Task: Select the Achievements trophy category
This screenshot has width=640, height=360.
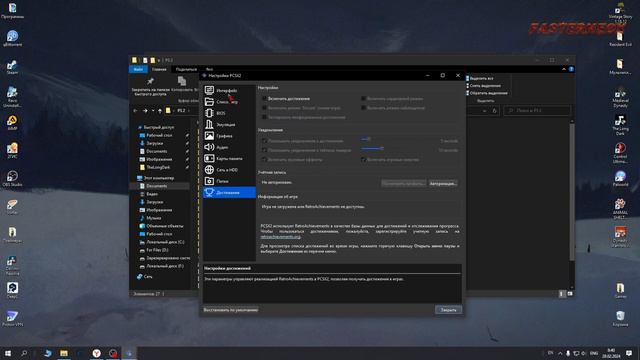Action: (229, 192)
